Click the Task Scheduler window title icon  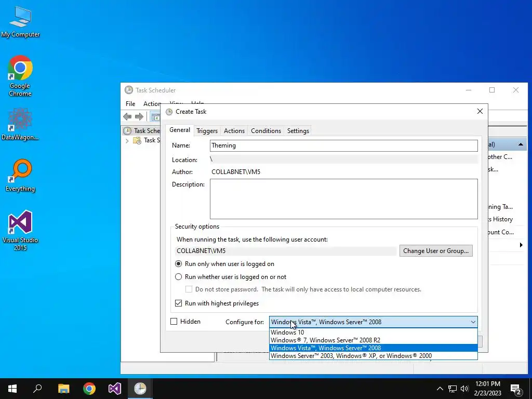pos(129,90)
